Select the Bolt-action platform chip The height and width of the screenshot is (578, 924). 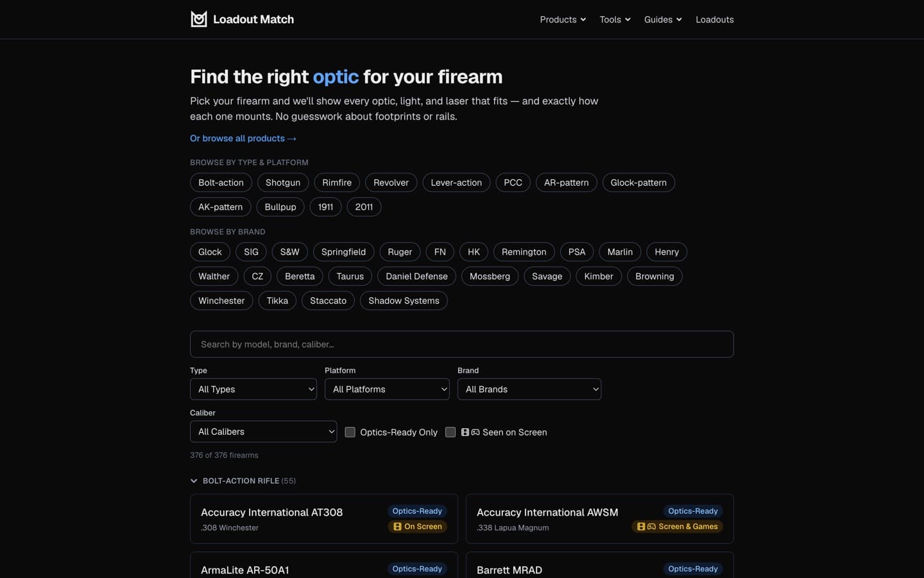(221, 182)
